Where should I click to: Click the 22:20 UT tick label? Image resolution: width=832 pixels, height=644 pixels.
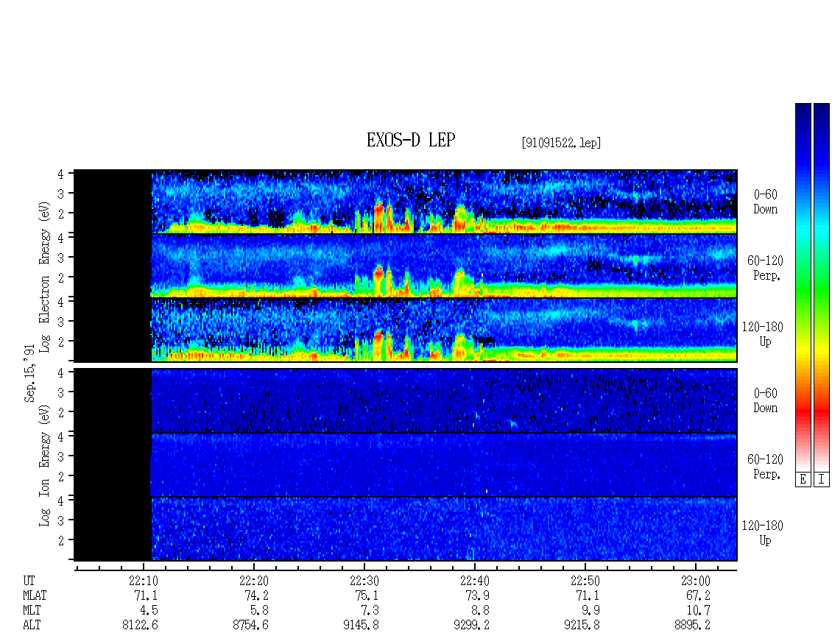[253, 581]
